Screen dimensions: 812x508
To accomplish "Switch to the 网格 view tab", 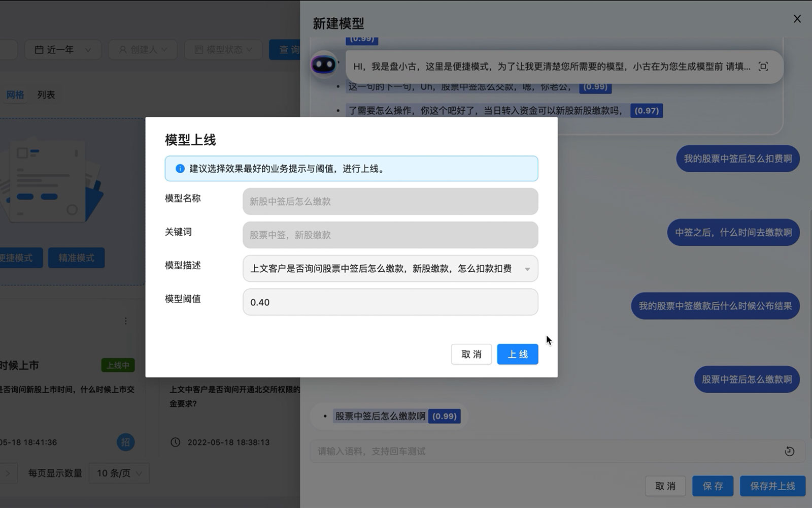I will [x=15, y=95].
